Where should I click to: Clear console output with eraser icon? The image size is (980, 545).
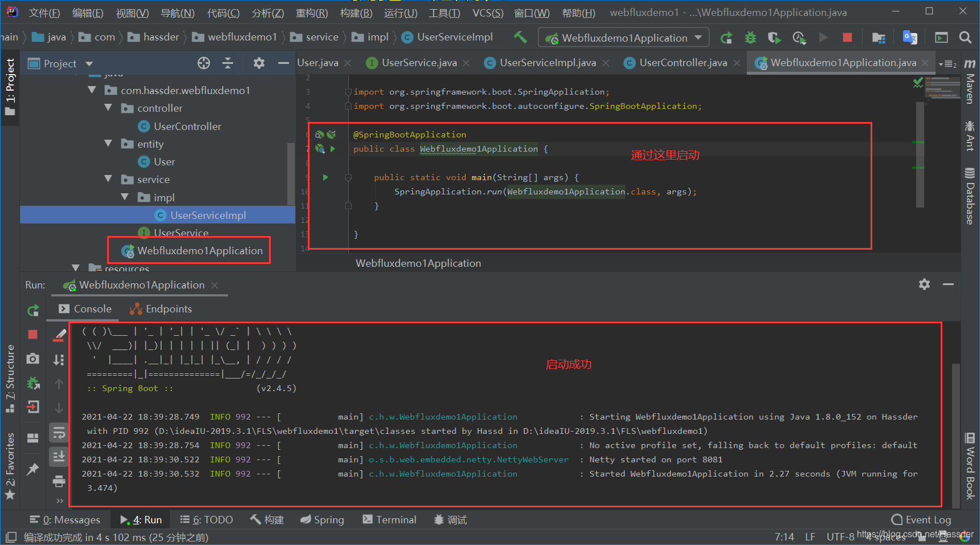click(x=59, y=335)
